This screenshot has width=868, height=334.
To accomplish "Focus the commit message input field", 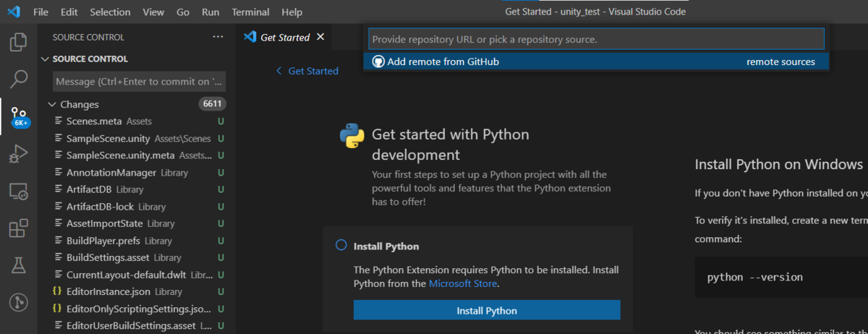I will [x=140, y=82].
